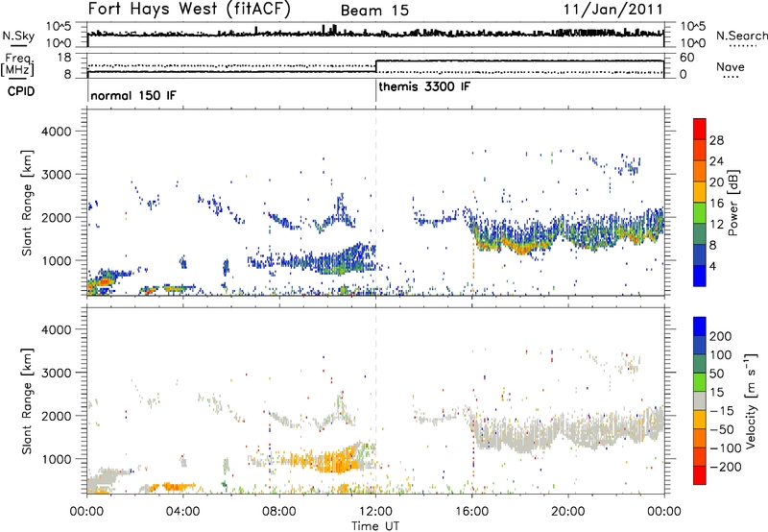Click the "-200" tick on Velocity colorbar
The image size is (768, 532).
(x=725, y=467)
